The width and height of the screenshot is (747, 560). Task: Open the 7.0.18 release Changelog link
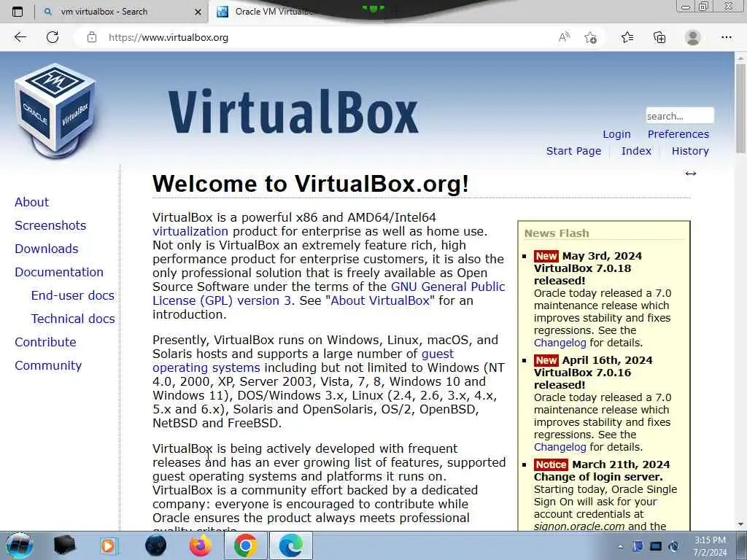pyautogui.click(x=560, y=343)
